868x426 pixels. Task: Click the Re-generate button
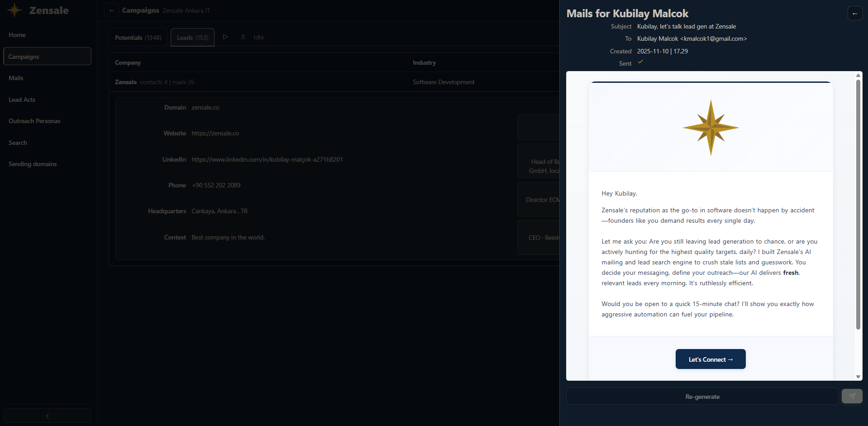click(x=702, y=396)
